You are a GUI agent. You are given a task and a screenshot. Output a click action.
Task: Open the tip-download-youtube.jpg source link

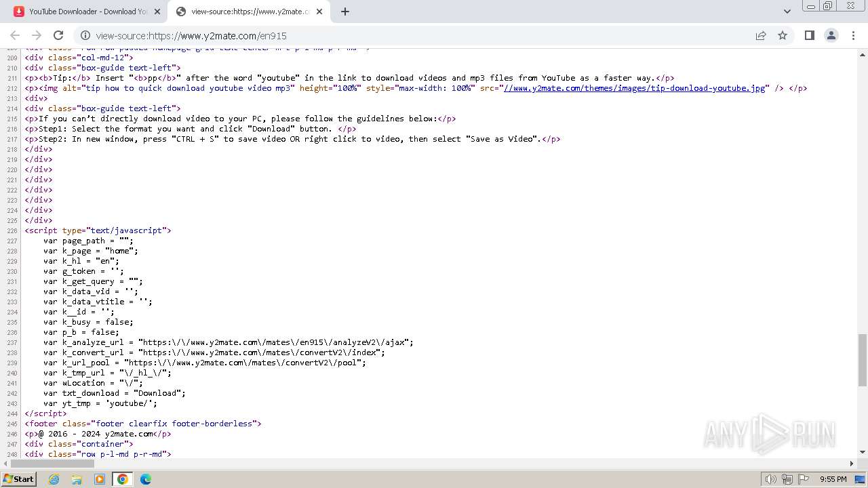pos(635,88)
